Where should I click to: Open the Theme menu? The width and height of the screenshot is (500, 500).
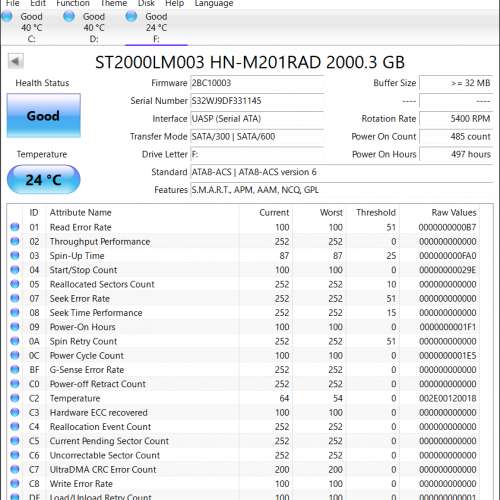click(x=113, y=3)
